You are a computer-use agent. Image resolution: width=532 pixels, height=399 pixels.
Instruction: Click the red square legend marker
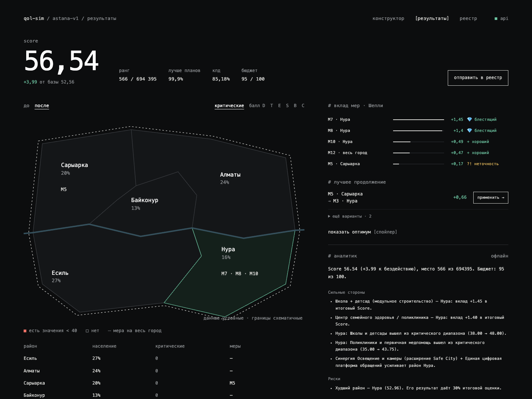[25, 331]
